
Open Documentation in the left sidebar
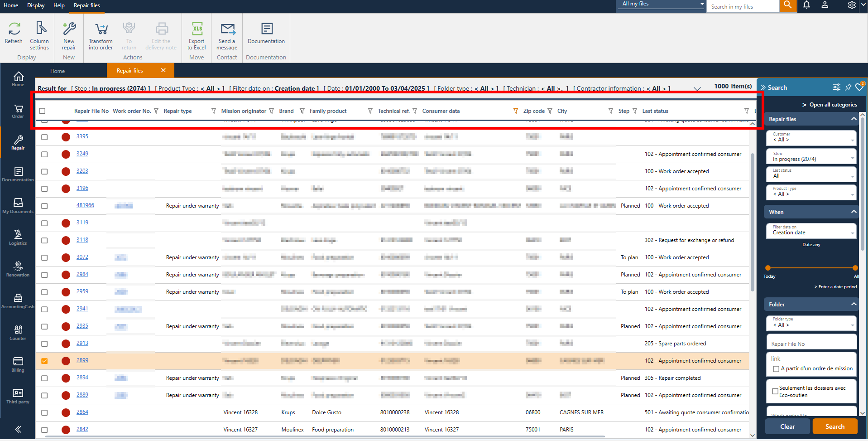click(x=18, y=174)
